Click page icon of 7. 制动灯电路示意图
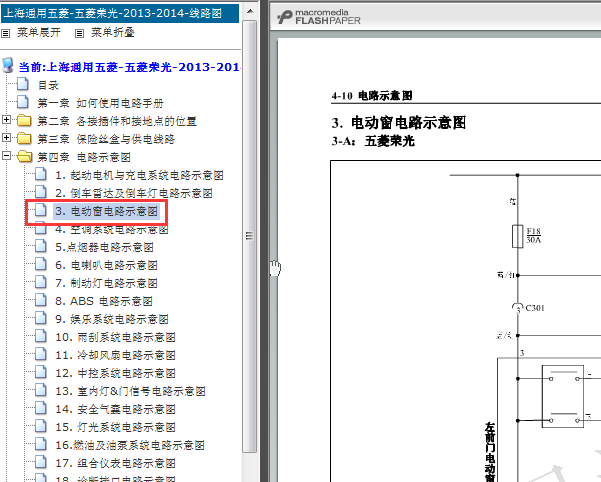The width and height of the screenshot is (601, 482). tap(41, 282)
